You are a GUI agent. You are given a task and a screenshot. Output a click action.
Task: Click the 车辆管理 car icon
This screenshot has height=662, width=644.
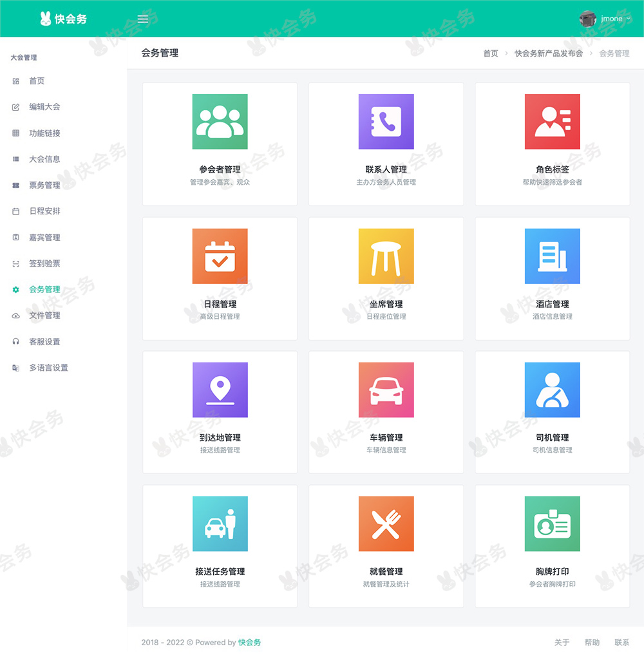[386, 390]
